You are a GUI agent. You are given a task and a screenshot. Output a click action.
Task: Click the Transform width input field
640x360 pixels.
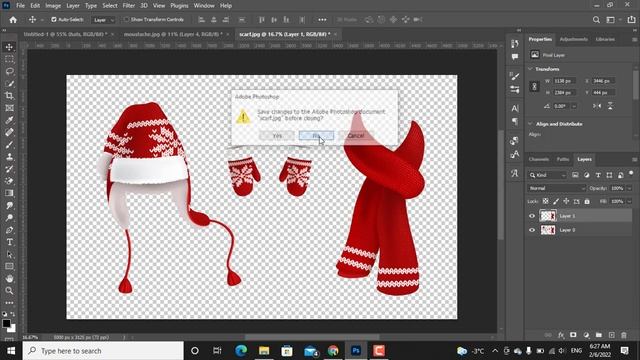tap(564, 81)
